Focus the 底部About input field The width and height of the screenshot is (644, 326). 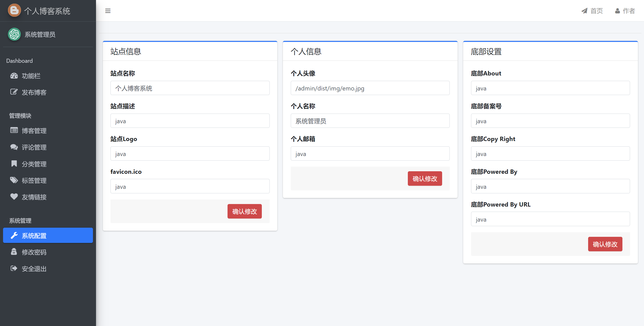pos(551,88)
